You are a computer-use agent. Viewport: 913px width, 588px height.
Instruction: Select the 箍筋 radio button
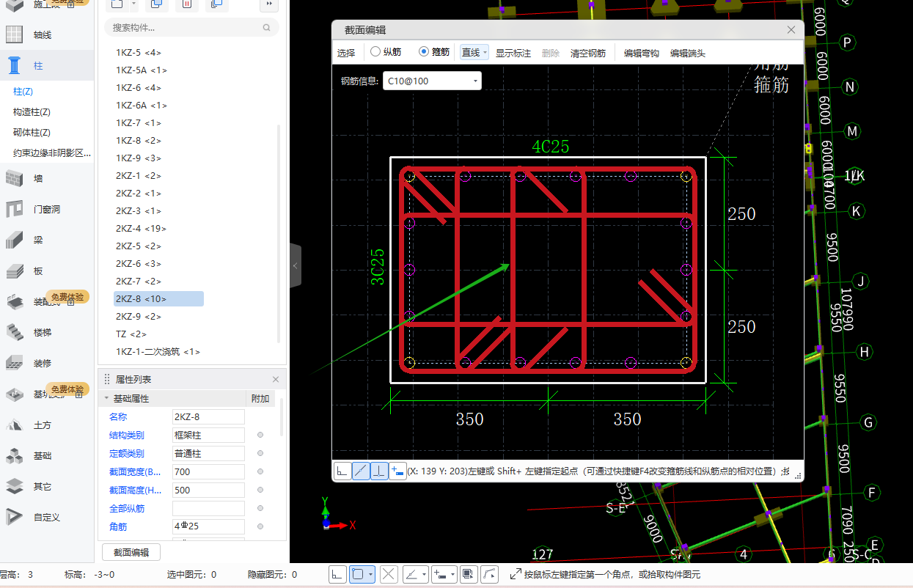pyautogui.click(x=423, y=52)
